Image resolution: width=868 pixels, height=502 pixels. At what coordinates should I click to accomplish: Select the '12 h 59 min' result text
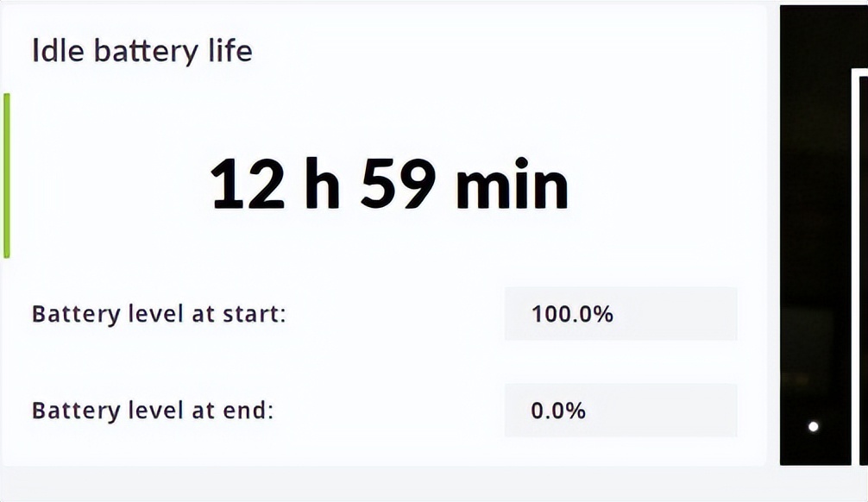point(389,183)
